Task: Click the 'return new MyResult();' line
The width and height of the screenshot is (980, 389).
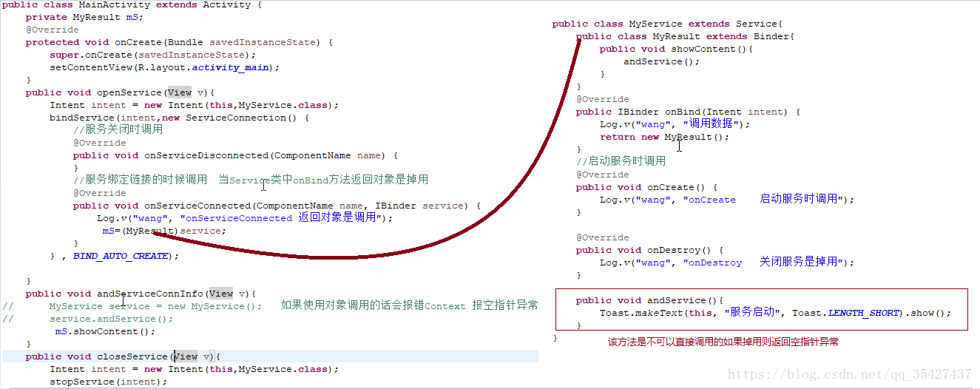Action: click(664, 137)
